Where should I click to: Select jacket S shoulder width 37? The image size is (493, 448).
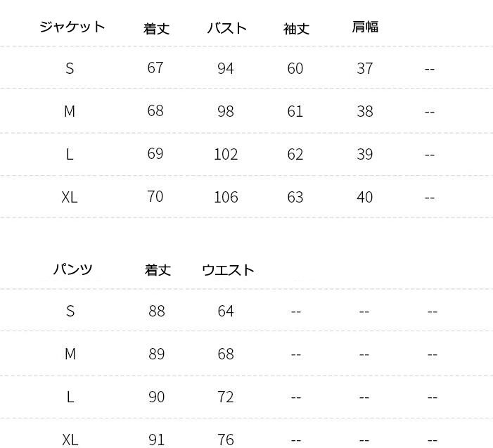point(365,68)
